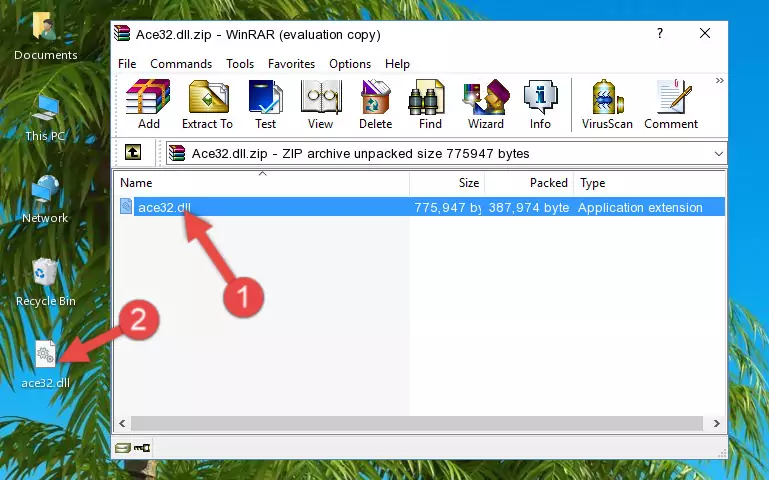The width and height of the screenshot is (769, 480).
Task: Click the archive icon in address bar
Action: point(177,153)
